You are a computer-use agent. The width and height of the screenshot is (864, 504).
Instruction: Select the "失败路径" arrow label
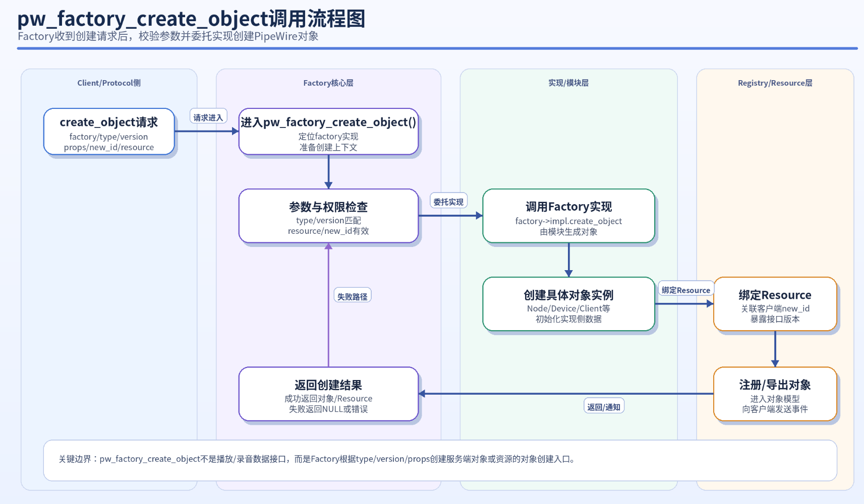pos(353,296)
